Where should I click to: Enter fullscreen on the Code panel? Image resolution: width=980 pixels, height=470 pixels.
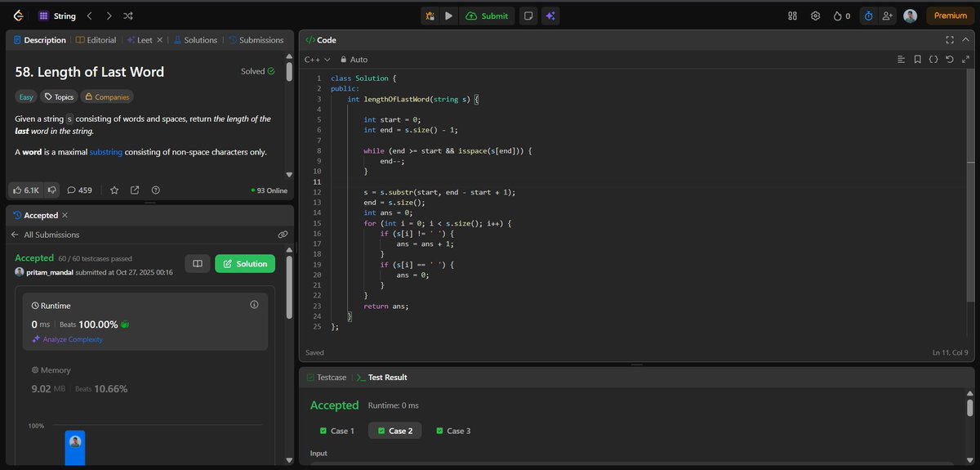pos(949,39)
